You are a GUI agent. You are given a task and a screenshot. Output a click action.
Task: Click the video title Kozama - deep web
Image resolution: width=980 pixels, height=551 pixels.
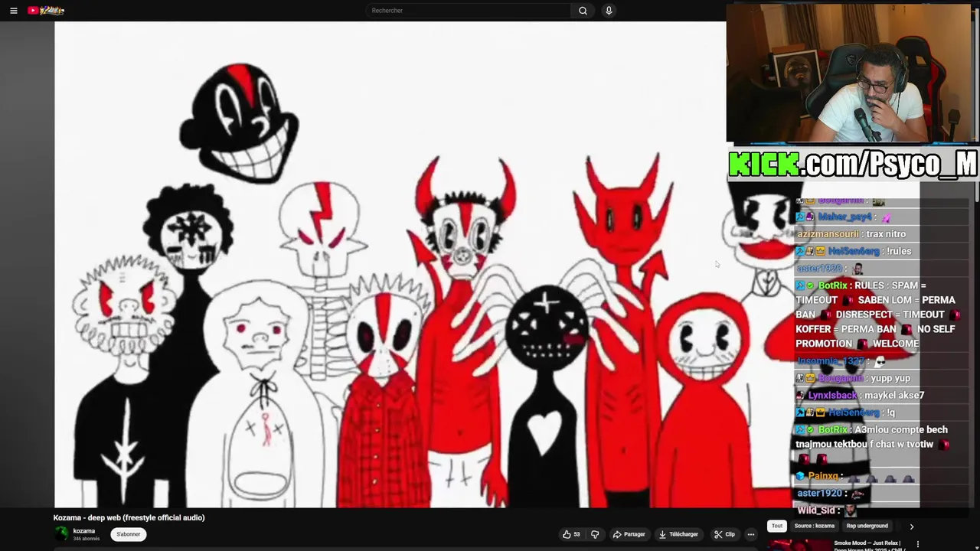(129, 518)
